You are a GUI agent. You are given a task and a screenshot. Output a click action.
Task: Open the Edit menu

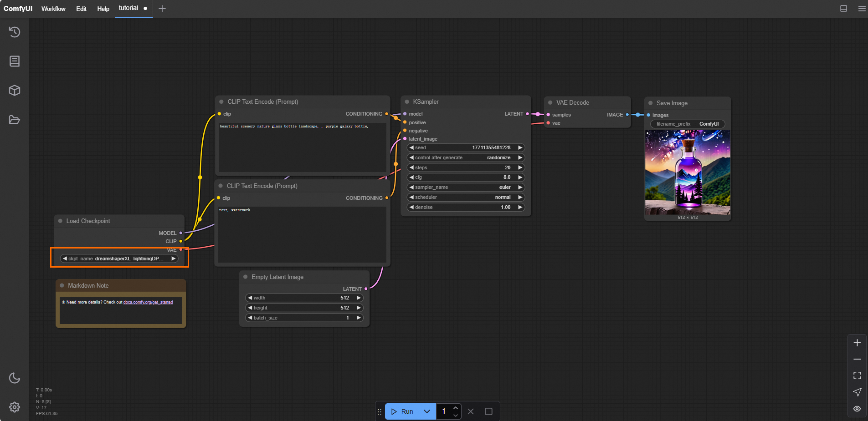(x=81, y=9)
